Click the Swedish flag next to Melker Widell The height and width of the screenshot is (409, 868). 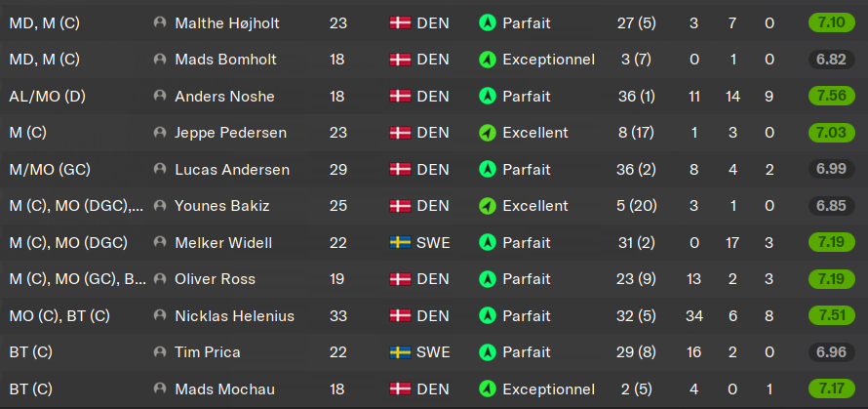click(x=400, y=243)
